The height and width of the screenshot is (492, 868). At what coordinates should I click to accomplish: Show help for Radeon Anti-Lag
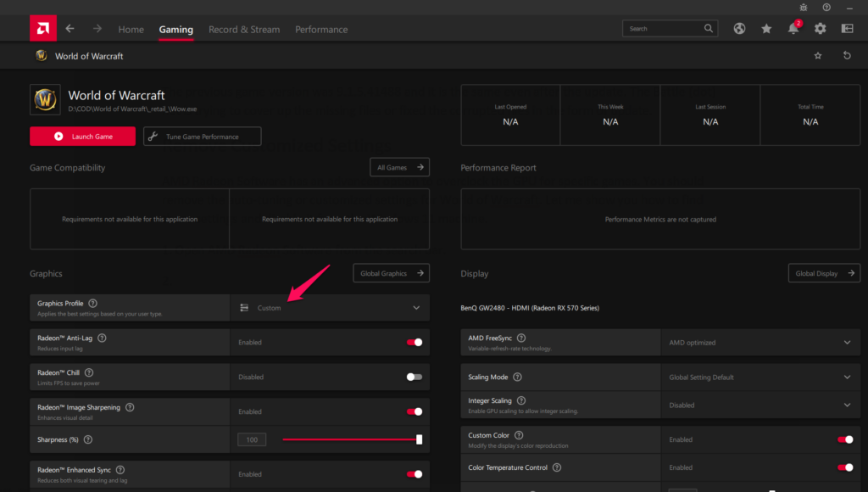click(x=102, y=338)
